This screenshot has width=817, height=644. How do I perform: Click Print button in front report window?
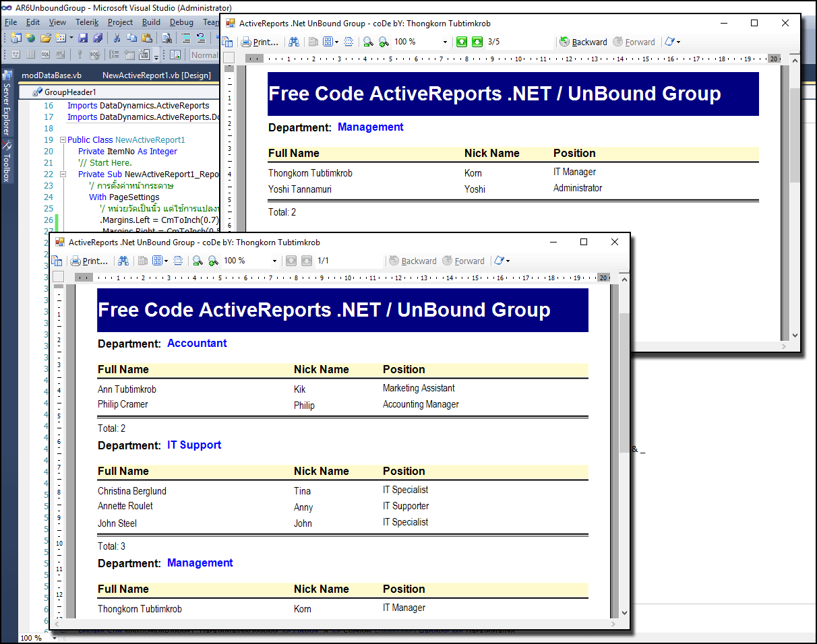90,261
